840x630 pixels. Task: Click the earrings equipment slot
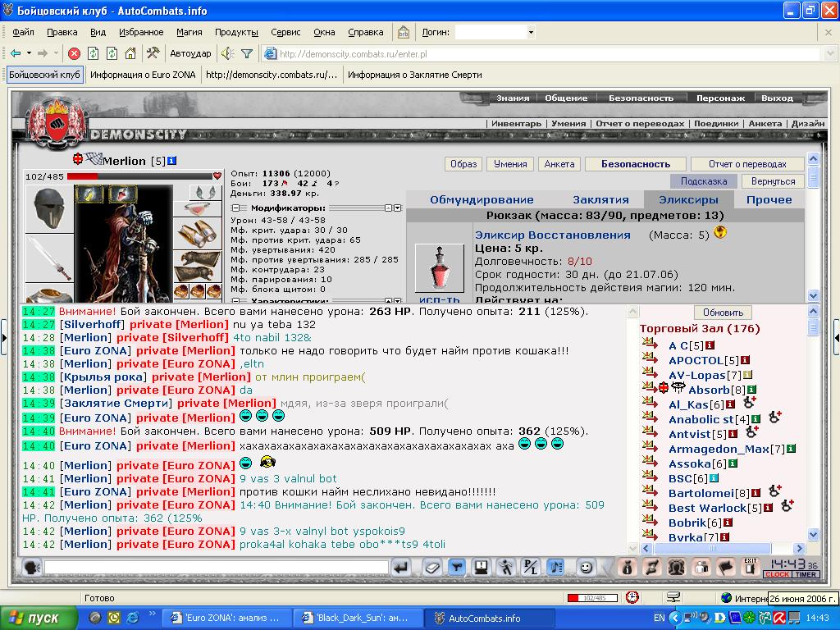click(205, 192)
